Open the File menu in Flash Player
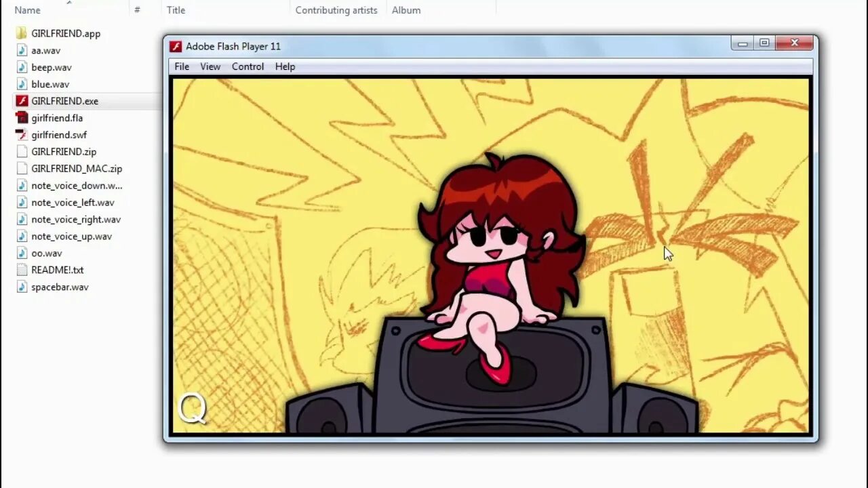 click(182, 66)
